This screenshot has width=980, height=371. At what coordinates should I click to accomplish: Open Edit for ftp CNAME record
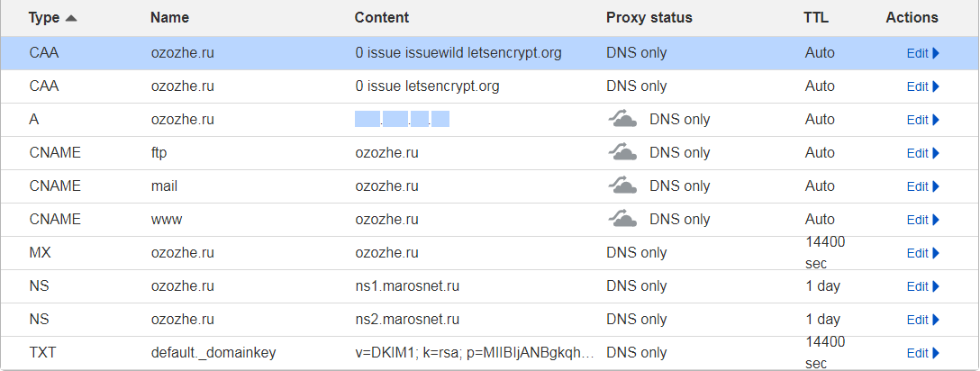coord(922,153)
